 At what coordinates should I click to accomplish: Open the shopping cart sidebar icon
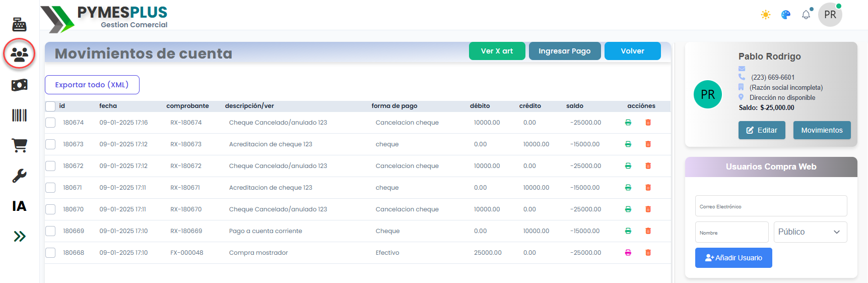tap(19, 145)
